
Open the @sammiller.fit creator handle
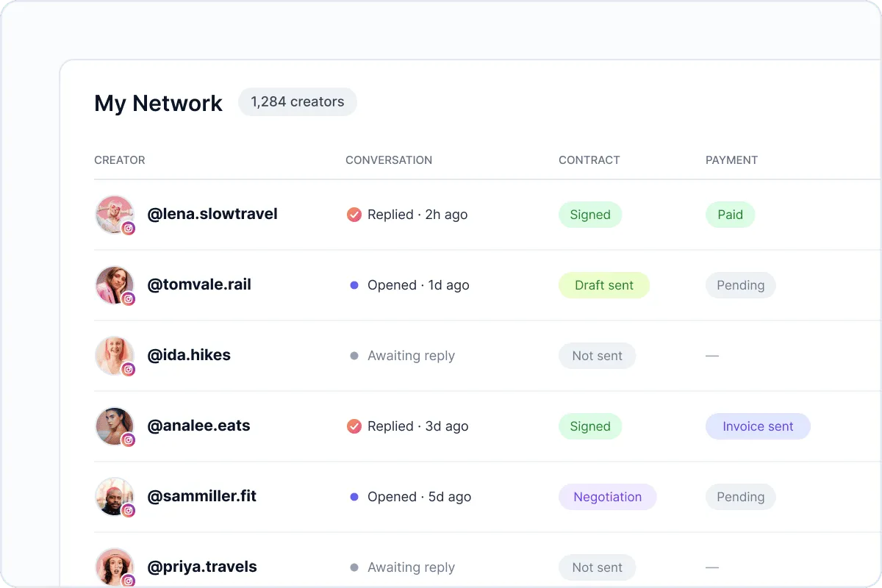[202, 497]
